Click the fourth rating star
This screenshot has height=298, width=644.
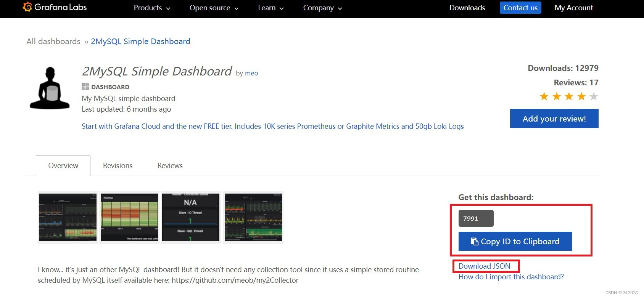581,96
